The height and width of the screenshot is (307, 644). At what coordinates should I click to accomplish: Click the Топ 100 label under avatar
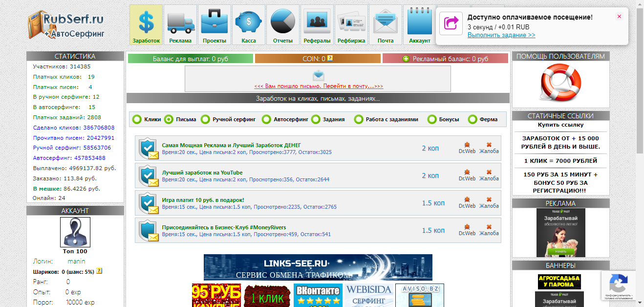point(75,251)
